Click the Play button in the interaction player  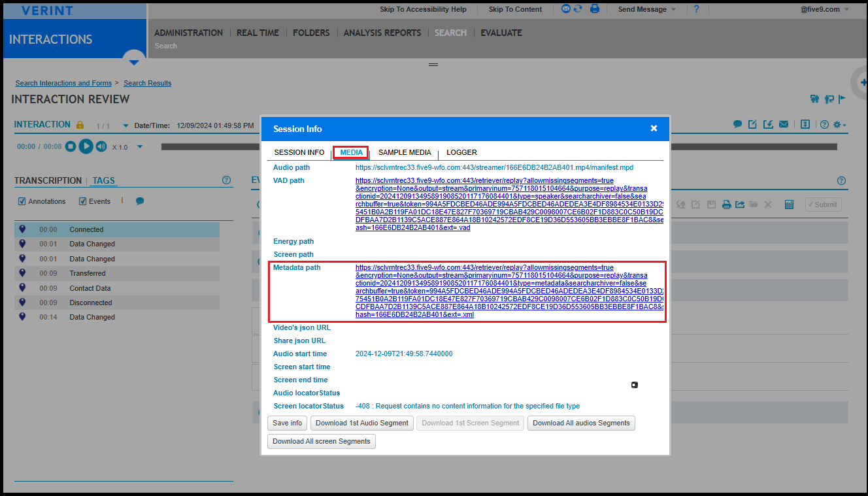click(x=86, y=146)
